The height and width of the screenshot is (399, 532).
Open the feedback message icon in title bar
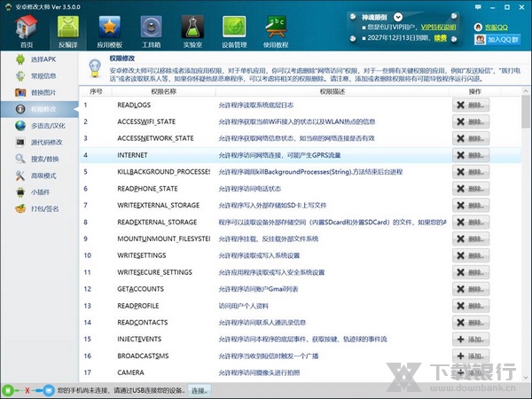point(478,7)
